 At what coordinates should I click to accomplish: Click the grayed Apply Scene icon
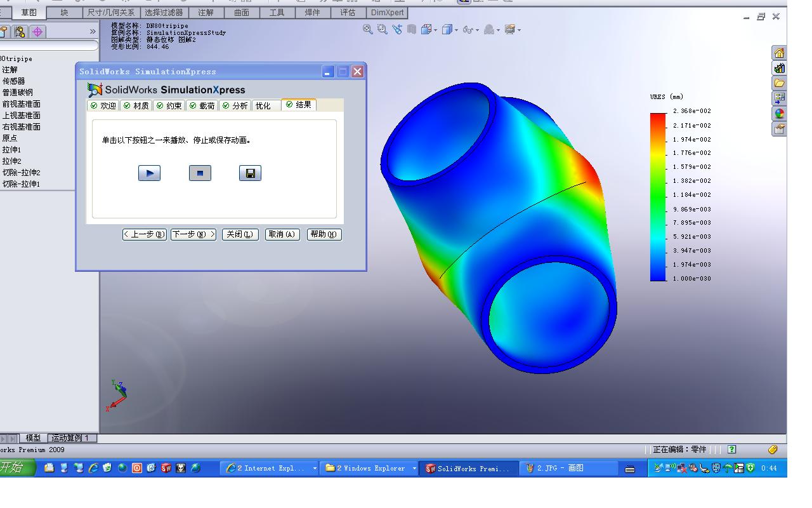tap(489, 29)
